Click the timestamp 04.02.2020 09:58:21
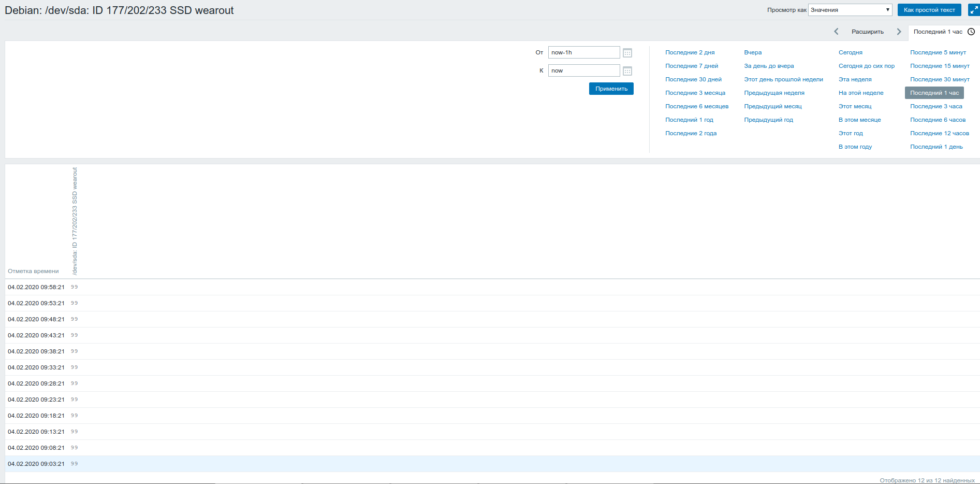The image size is (980, 484). (36, 287)
